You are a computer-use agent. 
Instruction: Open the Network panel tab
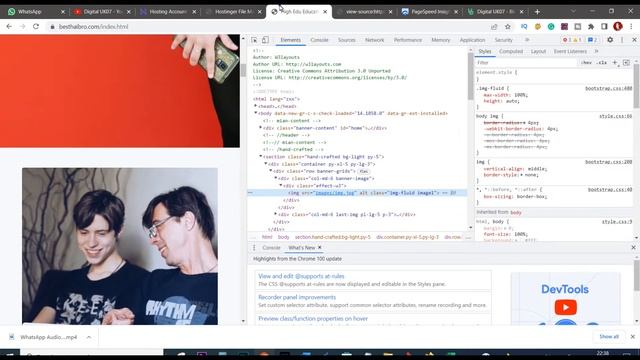(x=374, y=40)
